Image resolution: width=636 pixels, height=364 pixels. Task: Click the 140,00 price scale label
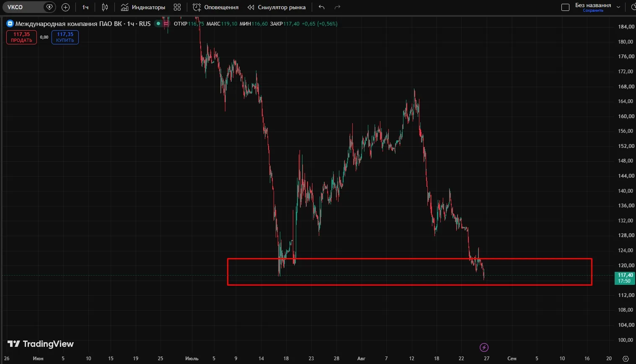626,191
